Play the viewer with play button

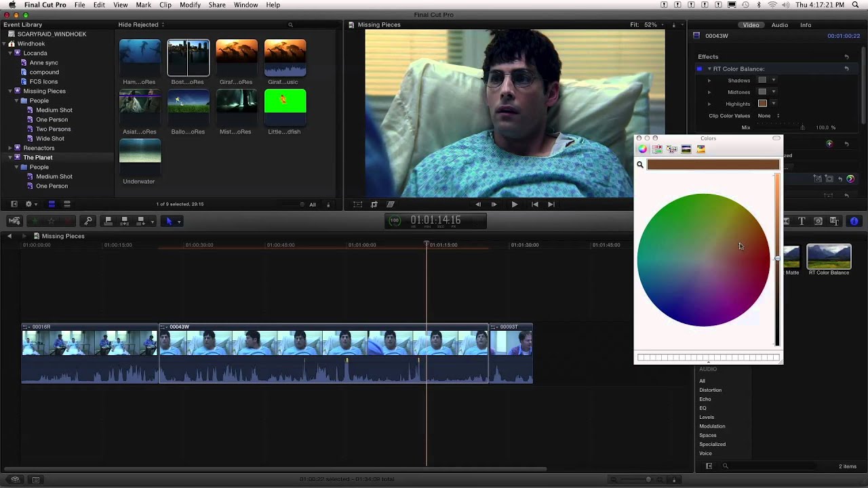514,204
